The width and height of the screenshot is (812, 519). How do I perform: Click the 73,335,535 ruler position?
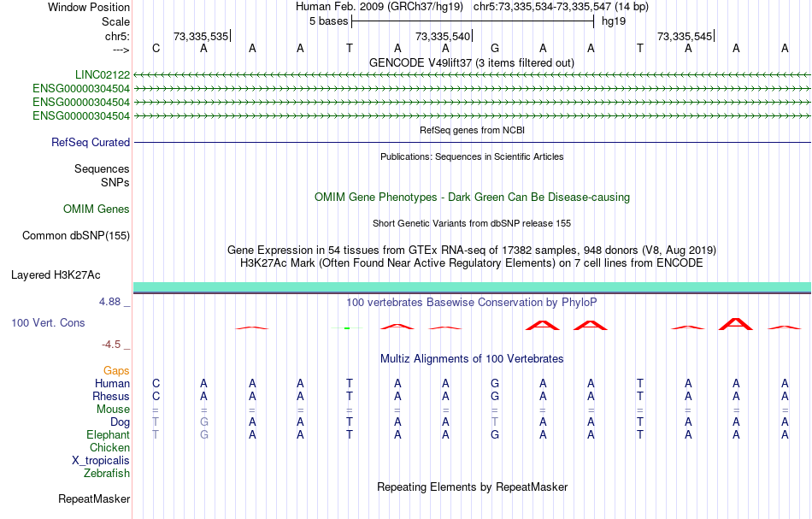click(x=201, y=36)
